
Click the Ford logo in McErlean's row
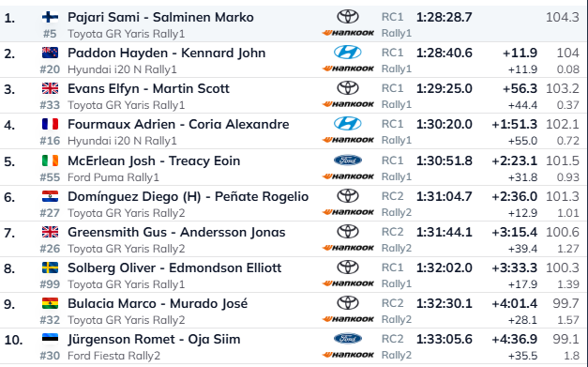pos(348,161)
